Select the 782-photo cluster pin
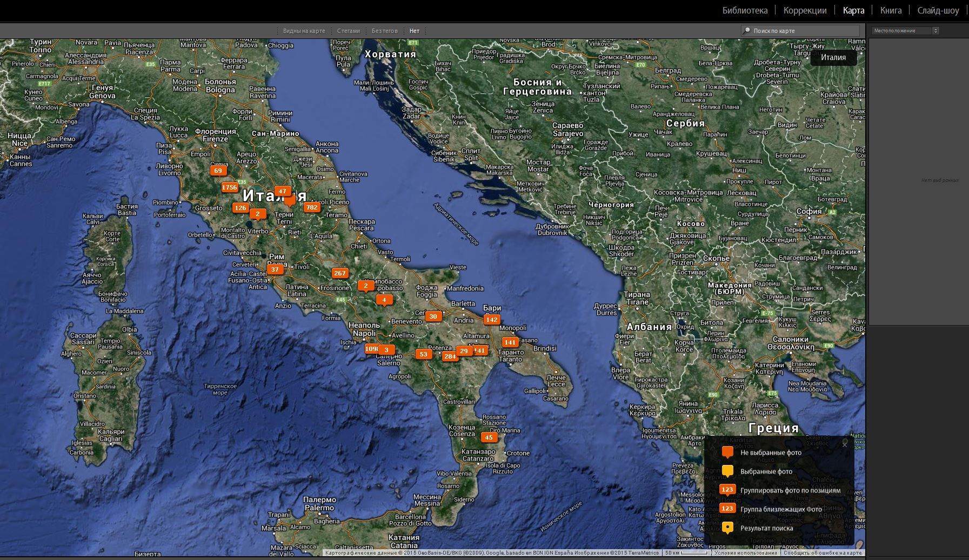Viewport: 969px width, 560px height. click(x=312, y=207)
